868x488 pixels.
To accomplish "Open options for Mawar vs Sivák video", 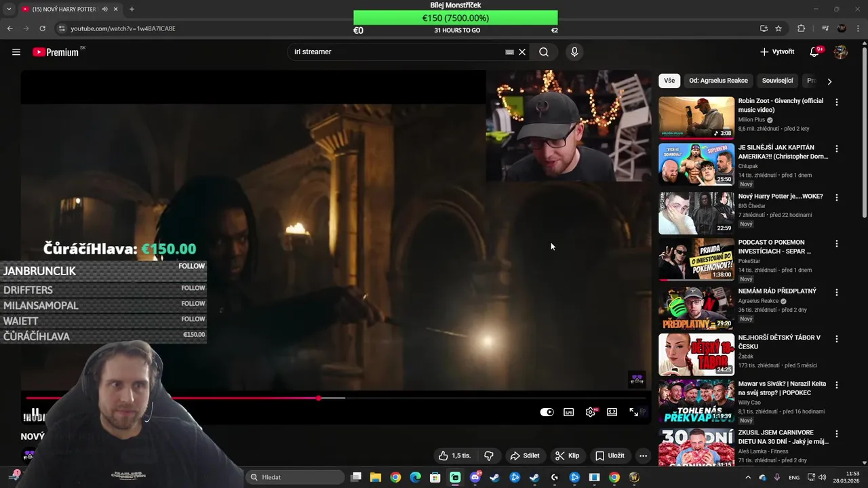I will click(836, 384).
